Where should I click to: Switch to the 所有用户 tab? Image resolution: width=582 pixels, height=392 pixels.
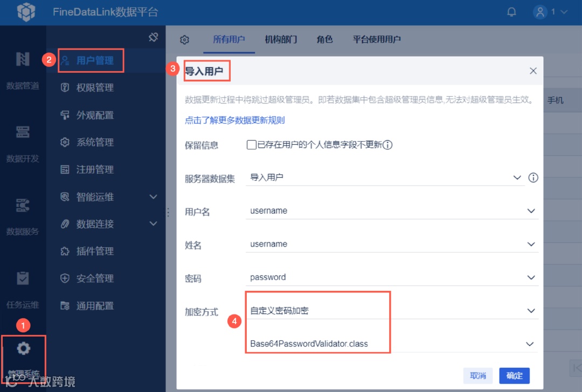pyautogui.click(x=229, y=39)
